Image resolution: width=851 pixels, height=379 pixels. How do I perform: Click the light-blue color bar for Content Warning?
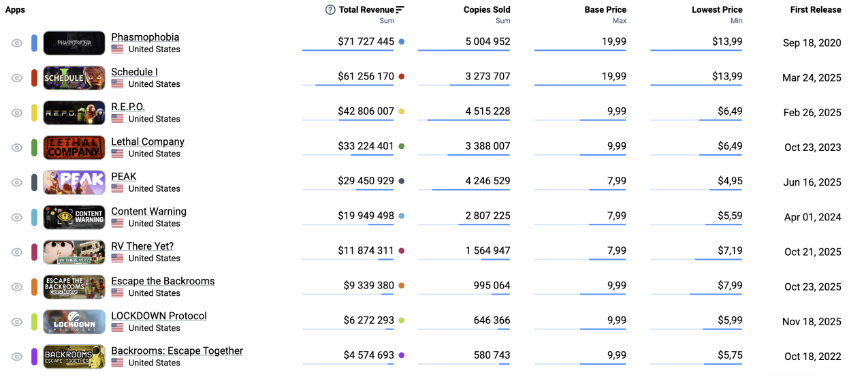tap(34, 217)
